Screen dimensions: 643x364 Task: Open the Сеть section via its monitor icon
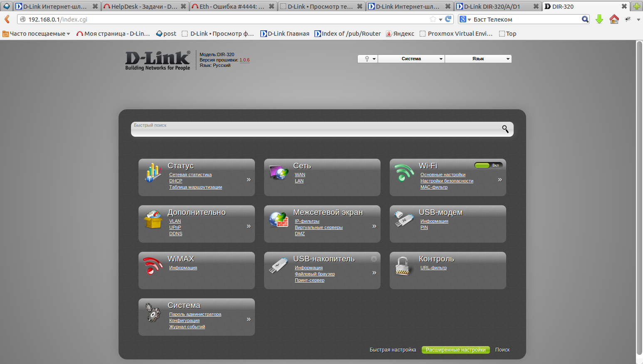[279, 172]
